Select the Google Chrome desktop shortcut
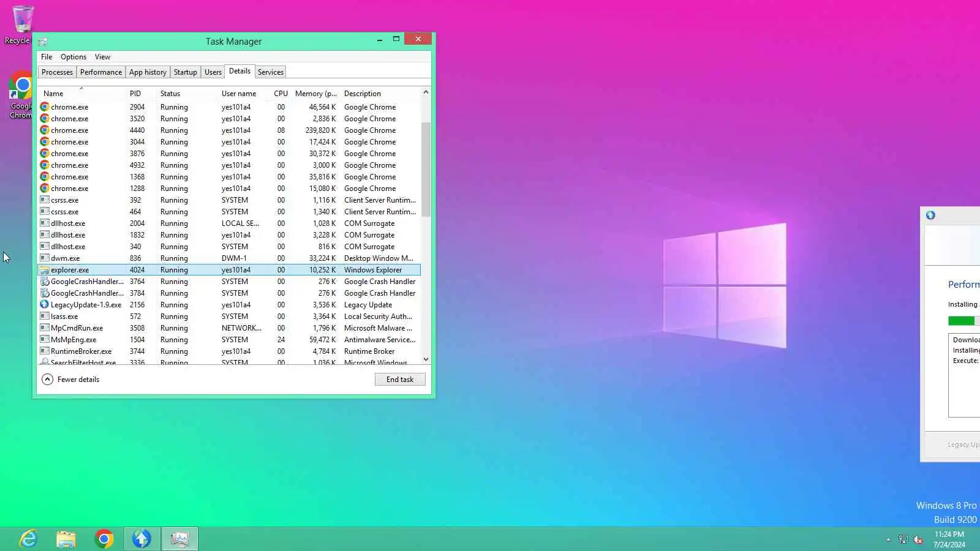Image resolution: width=980 pixels, height=551 pixels. pyautogui.click(x=21, y=96)
